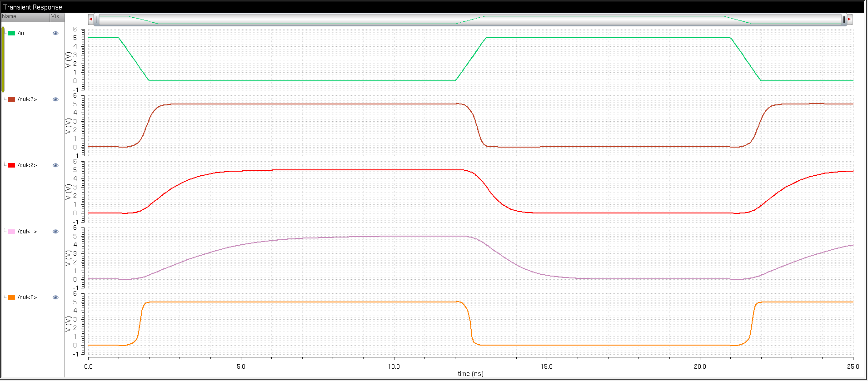868x381 pixels.
Task: Hide the /out<3> trace using its eye icon
Action: [55, 99]
